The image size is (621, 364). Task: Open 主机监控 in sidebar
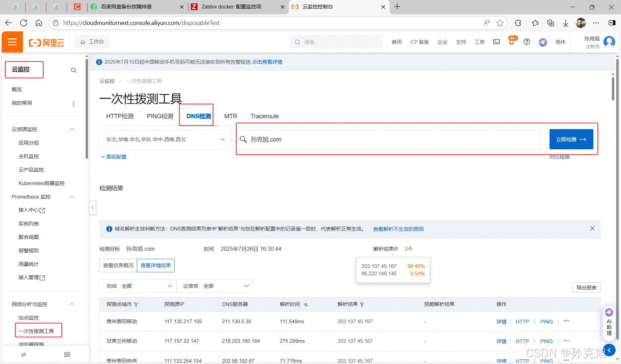tap(29, 156)
